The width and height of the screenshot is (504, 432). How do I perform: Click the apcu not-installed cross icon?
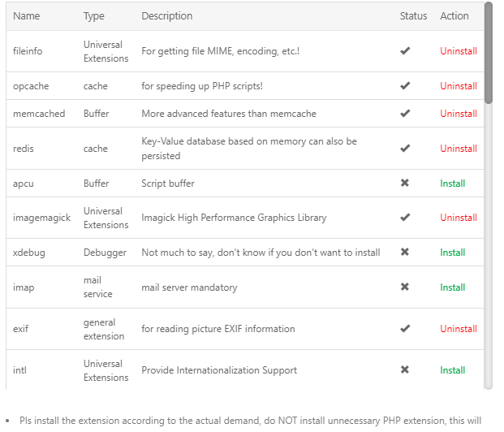point(405,183)
